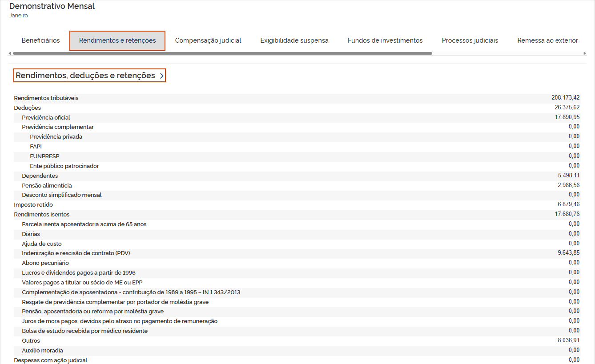The width and height of the screenshot is (595, 364).
Task: Select the Rendimentos tributáveis row label
Action: point(46,98)
